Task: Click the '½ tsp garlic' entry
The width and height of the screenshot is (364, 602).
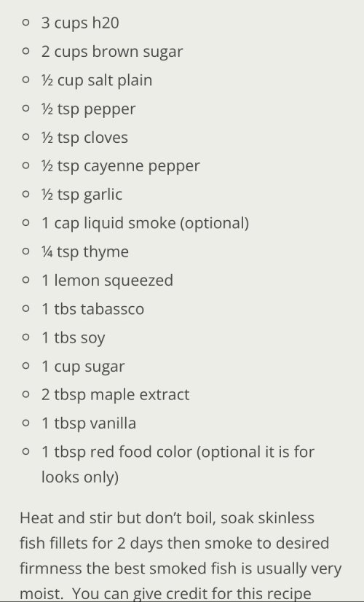Action: point(82,195)
